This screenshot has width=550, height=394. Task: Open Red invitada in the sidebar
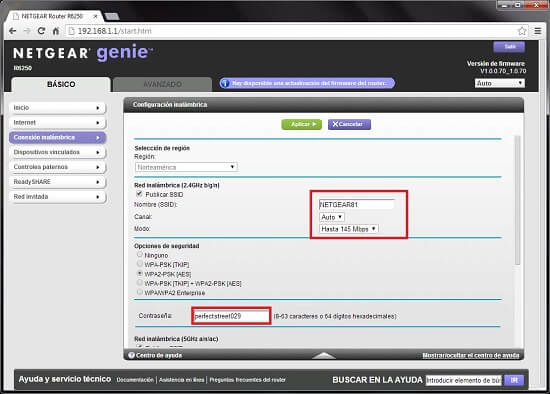coord(57,196)
